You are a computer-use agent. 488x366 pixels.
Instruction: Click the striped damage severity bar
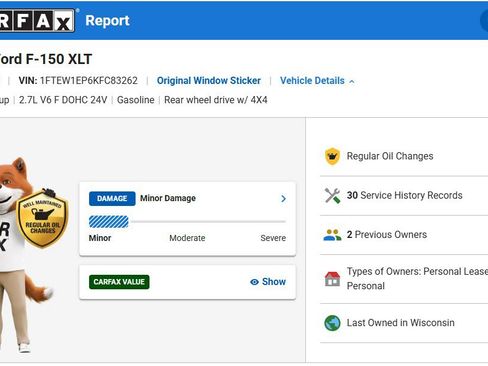click(x=109, y=222)
